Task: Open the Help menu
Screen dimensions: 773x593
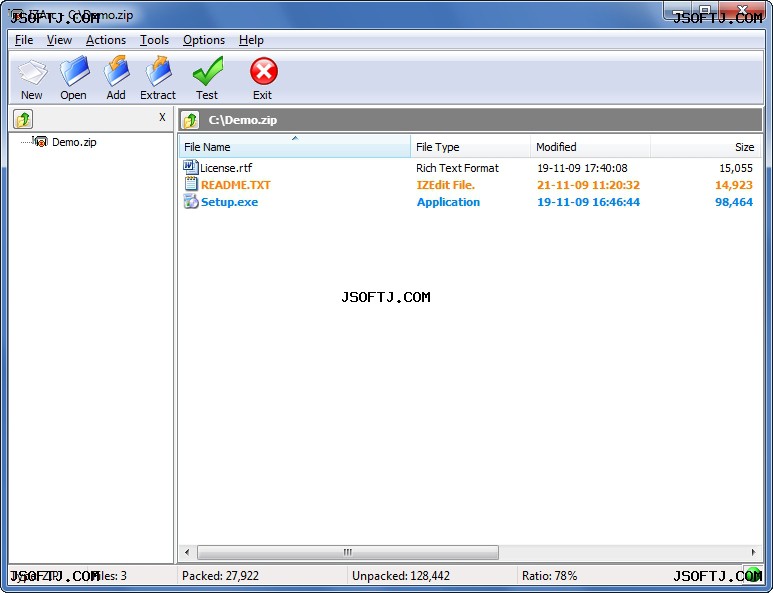Action: click(251, 40)
